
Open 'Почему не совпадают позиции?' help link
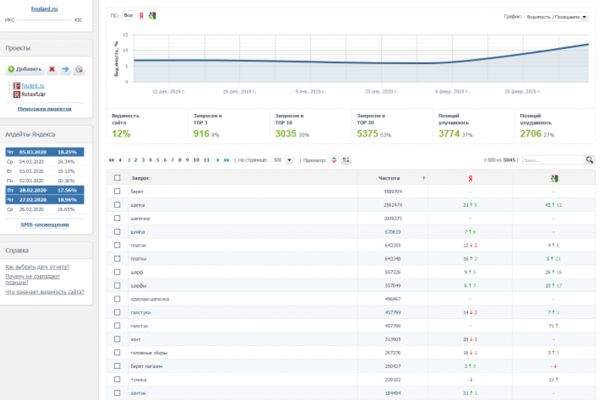pyautogui.click(x=33, y=279)
